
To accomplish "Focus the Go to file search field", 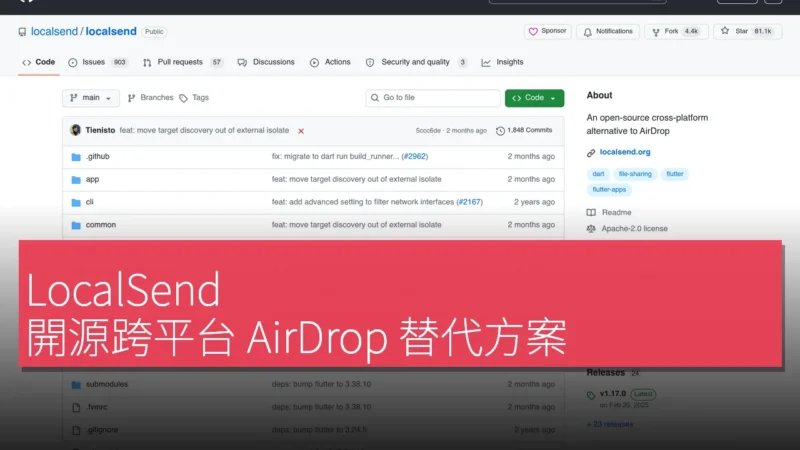I will pos(433,97).
